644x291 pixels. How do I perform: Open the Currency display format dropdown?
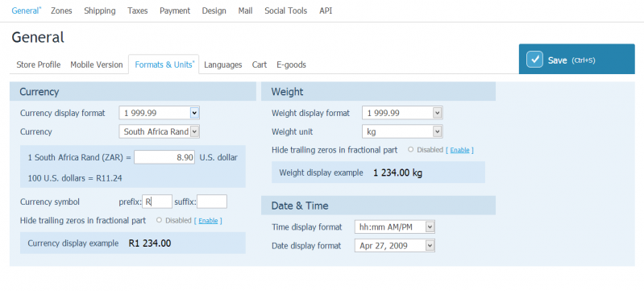tap(160, 113)
